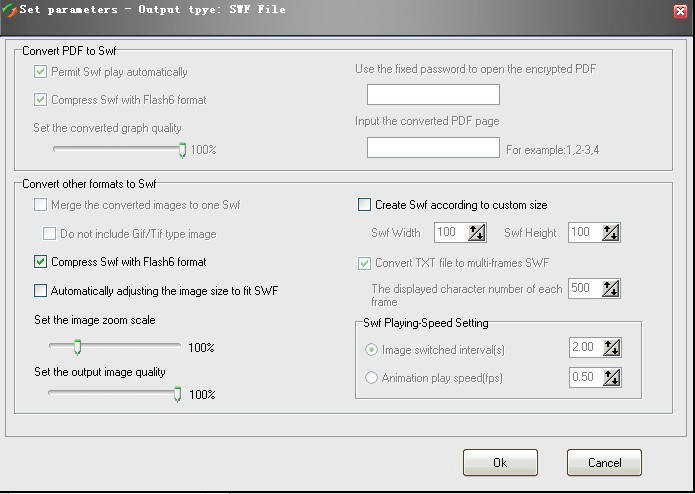Close the Set parameters dialog
This screenshot has height=494, width=695.
point(680,11)
